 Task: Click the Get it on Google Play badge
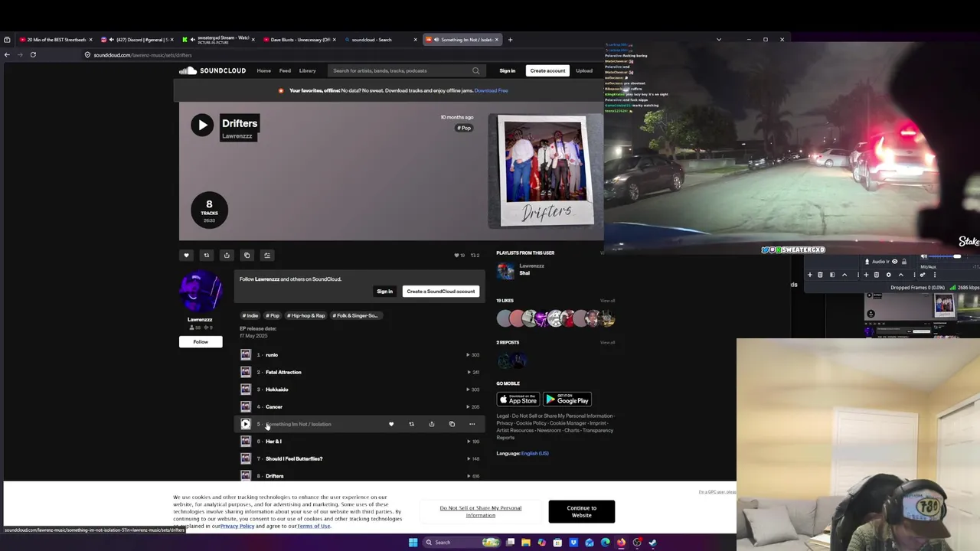click(x=567, y=399)
